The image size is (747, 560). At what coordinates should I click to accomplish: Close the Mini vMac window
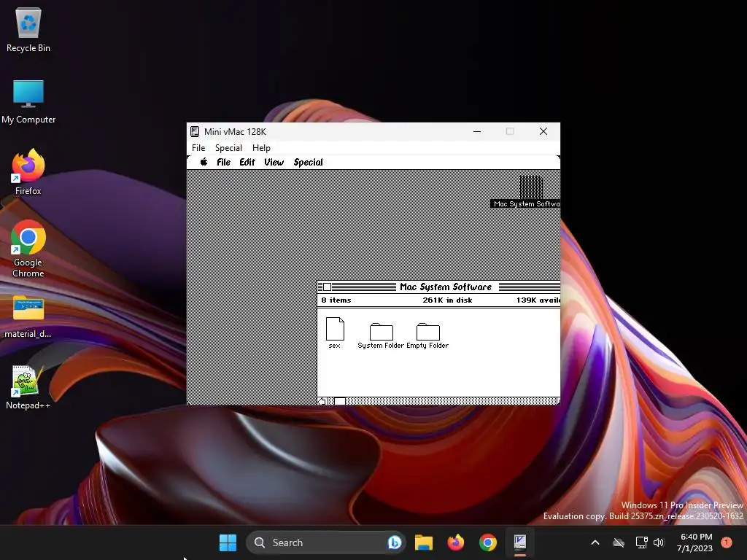[543, 131]
